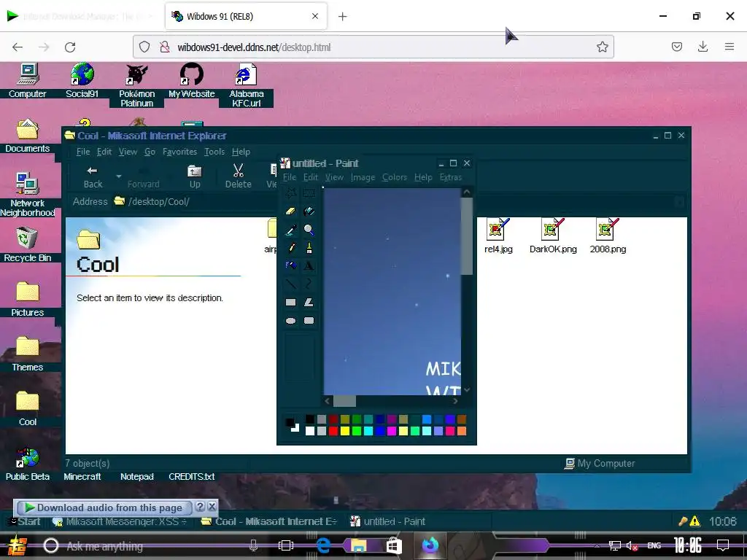Pick the Polygon shape tool
Image resolution: width=747 pixels, height=560 pixels.
(x=309, y=303)
